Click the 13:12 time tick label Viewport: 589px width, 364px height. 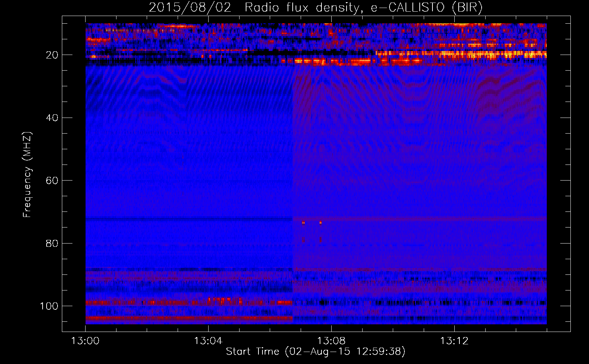pos(454,341)
